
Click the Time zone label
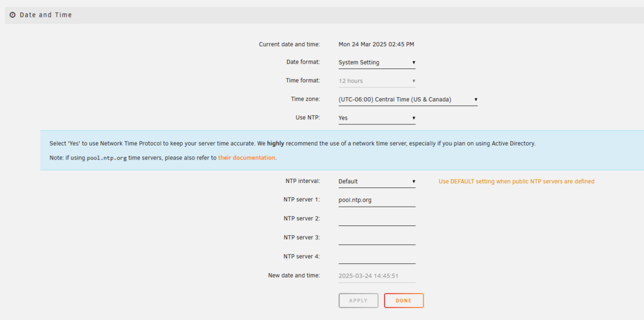tap(305, 99)
